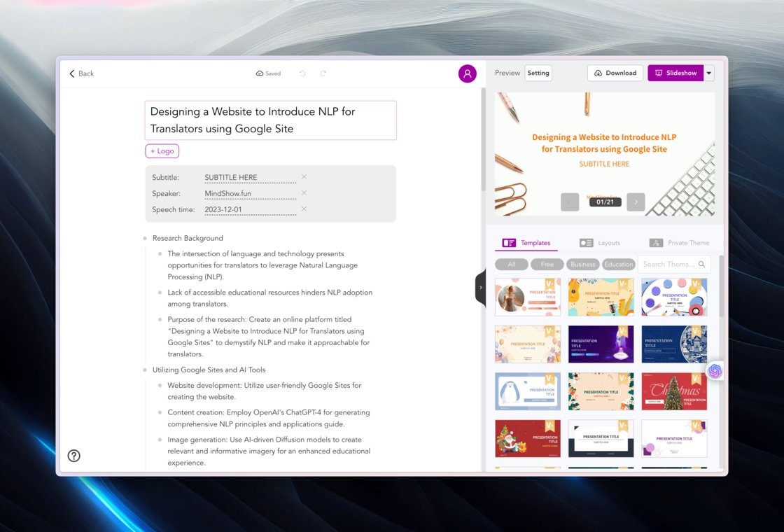The height and width of the screenshot is (532, 784).
Task: Switch to the Layouts tab
Action: [600, 243]
